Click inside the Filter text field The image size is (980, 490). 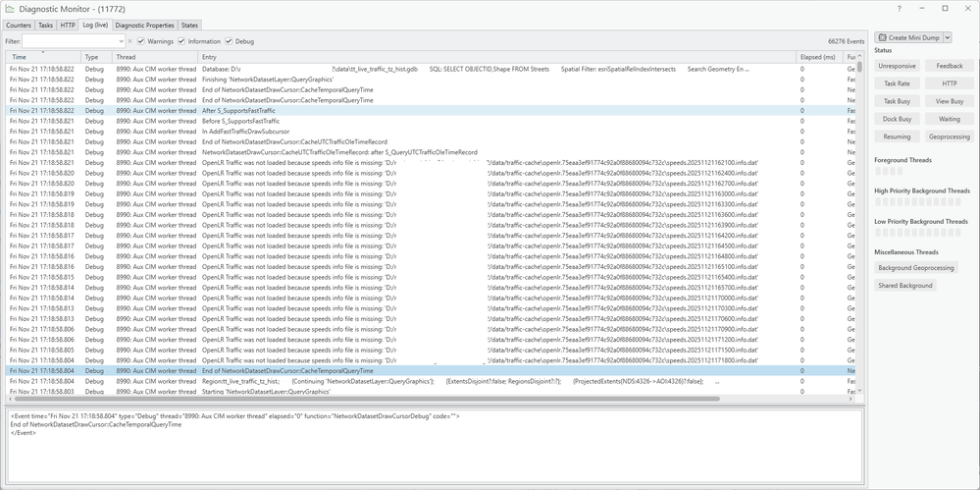coord(70,41)
